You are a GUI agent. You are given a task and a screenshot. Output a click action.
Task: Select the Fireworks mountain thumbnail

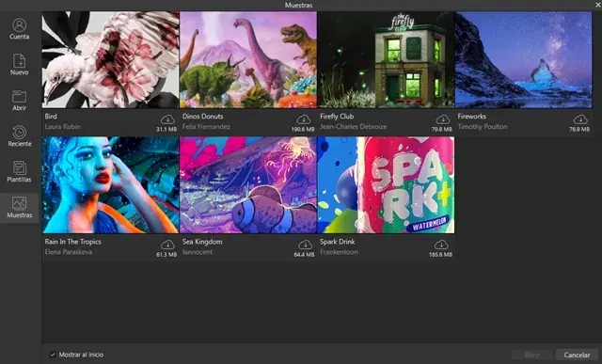pyautogui.click(x=524, y=59)
